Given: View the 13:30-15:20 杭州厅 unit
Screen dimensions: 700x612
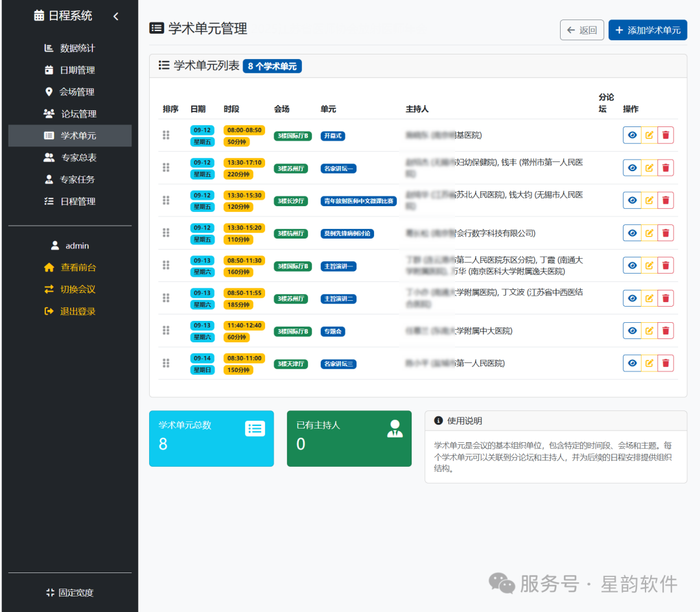Looking at the screenshot, I should (632, 233).
